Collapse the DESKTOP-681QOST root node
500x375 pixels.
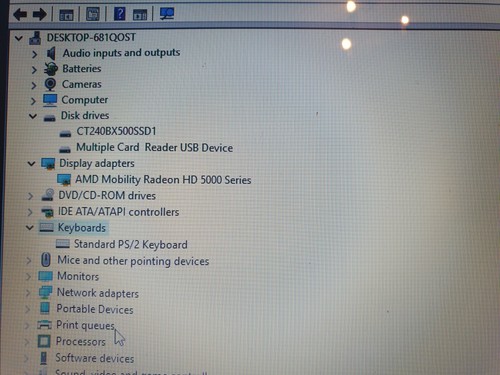(x=19, y=38)
